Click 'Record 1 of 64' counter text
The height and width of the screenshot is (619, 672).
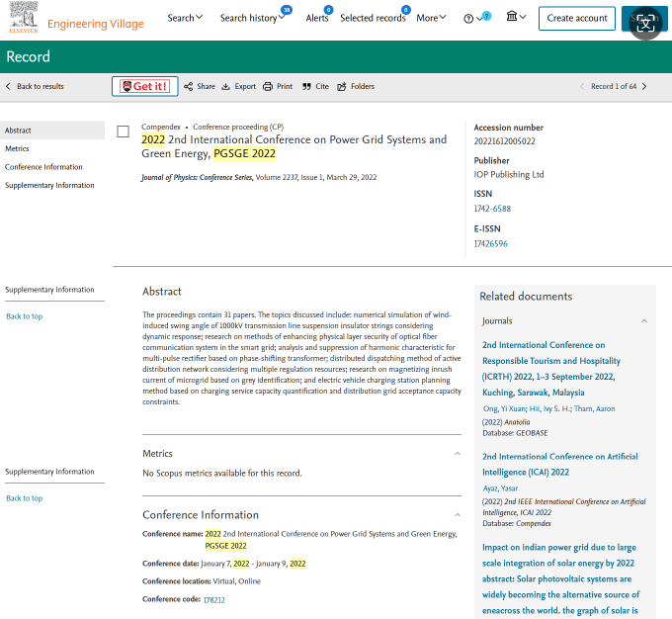click(x=614, y=86)
